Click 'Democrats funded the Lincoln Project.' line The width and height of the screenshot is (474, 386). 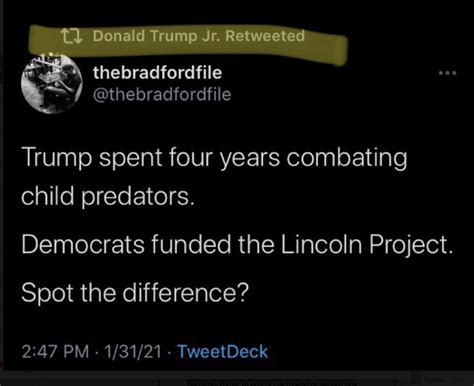tap(237, 244)
